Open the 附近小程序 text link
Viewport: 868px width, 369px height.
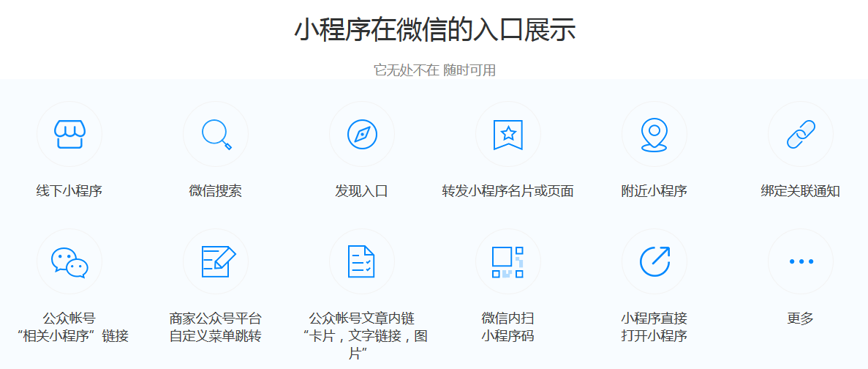(654, 192)
